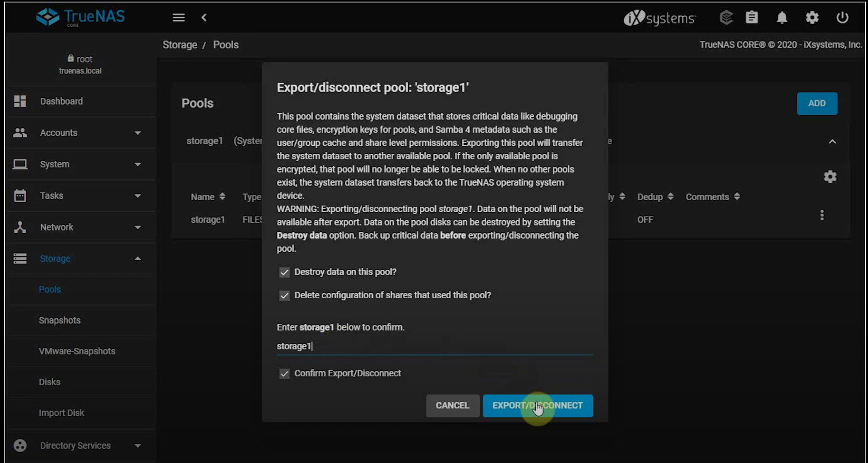Toggle Delete configuration of shares checkbox
The height and width of the screenshot is (463, 868).
click(284, 295)
